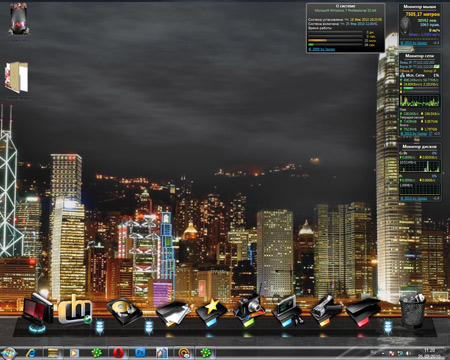Open the camera pictures folder in dock
The width and height of the screenshot is (450, 360).
click(249, 310)
